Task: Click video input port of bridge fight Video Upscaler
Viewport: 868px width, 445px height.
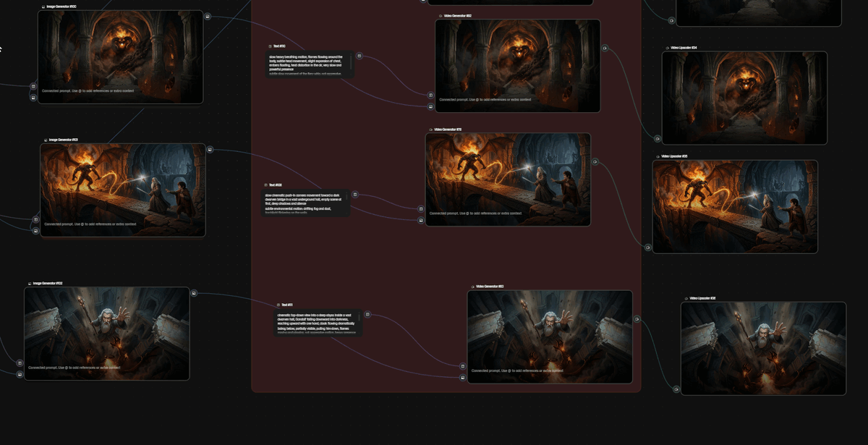Action: click(x=648, y=247)
